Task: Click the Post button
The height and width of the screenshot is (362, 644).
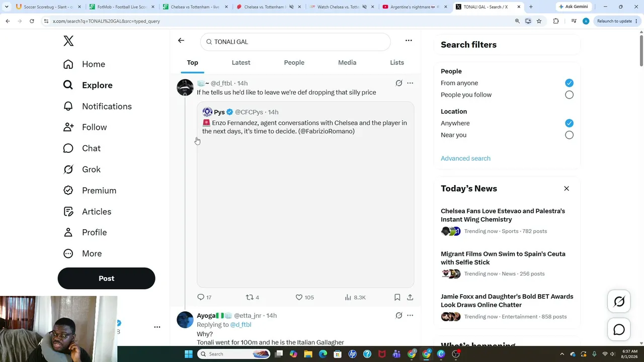Action: (107, 279)
